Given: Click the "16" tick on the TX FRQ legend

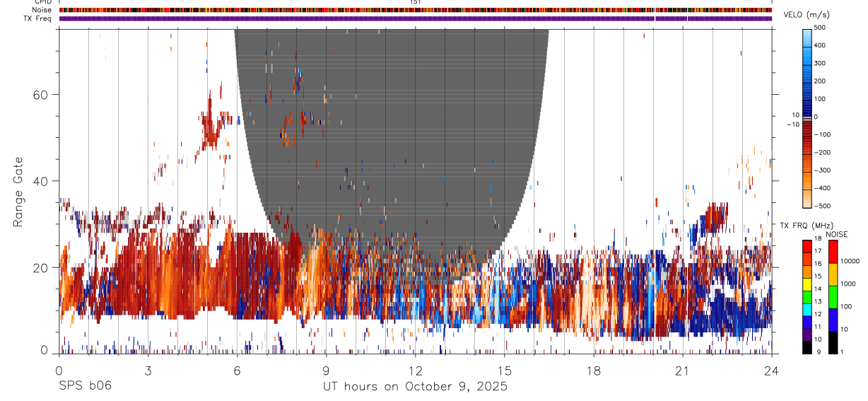Looking at the screenshot, I should click(x=819, y=264).
